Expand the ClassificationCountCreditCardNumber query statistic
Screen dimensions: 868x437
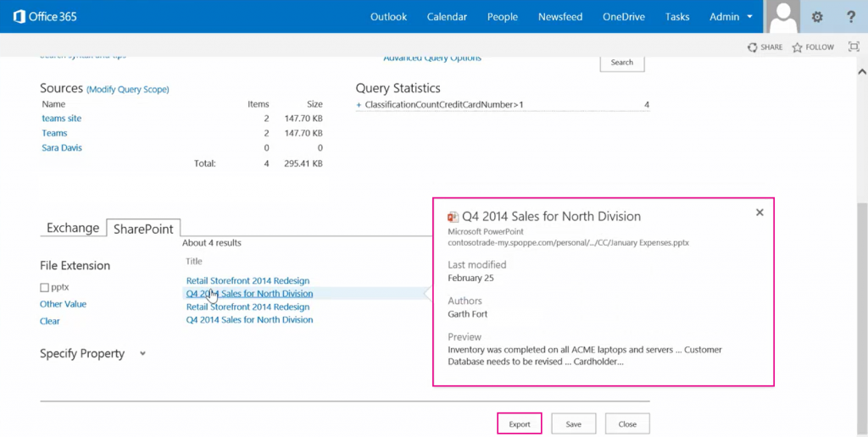[359, 105]
